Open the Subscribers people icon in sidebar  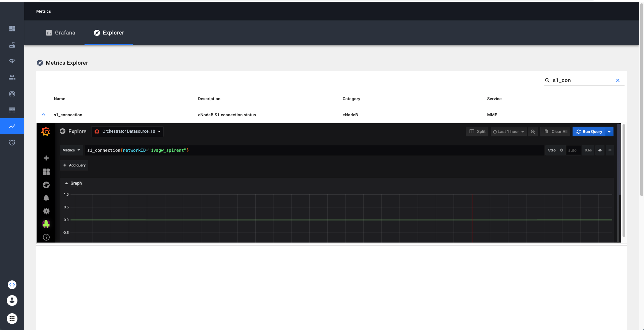click(12, 77)
